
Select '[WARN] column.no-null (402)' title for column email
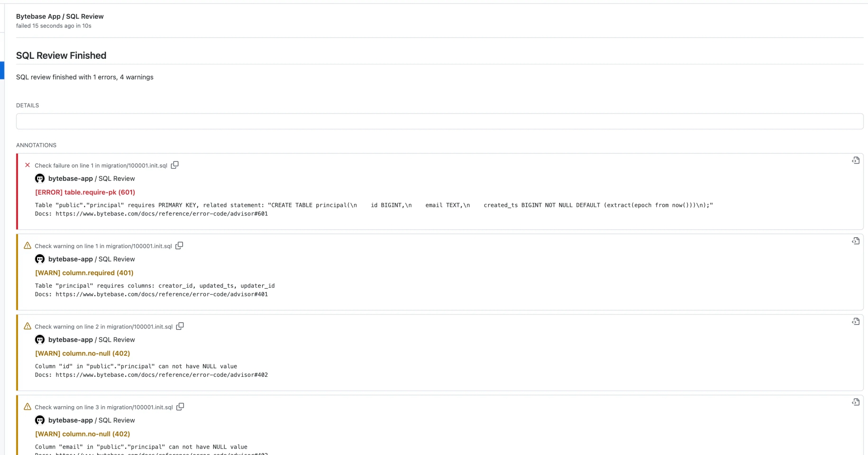tap(82, 434)
